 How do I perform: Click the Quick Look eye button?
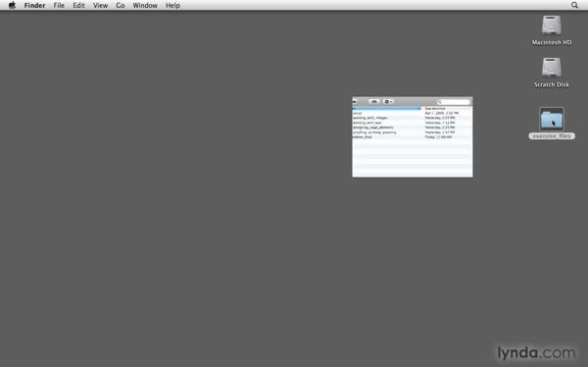[374, 101]
